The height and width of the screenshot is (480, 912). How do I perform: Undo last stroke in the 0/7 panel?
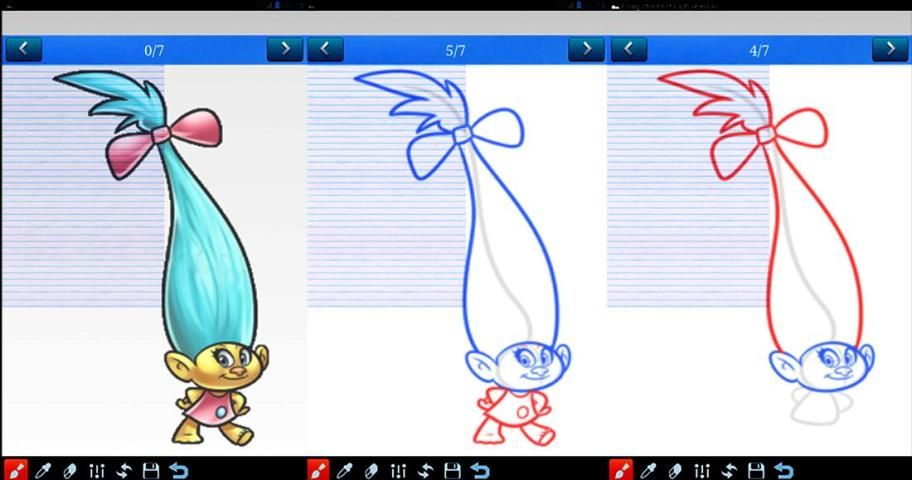pyautogui.click(x=178, y=469)
